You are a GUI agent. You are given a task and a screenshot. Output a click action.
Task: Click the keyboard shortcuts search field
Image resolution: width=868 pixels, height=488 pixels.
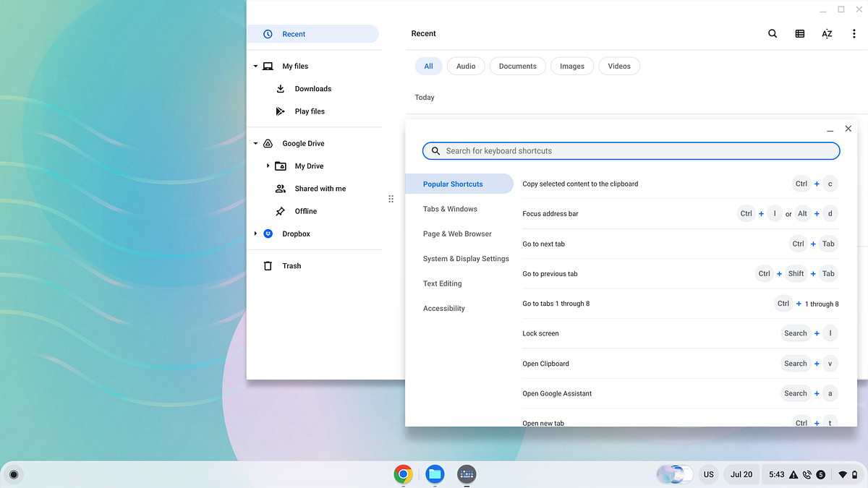click(631, 150)
